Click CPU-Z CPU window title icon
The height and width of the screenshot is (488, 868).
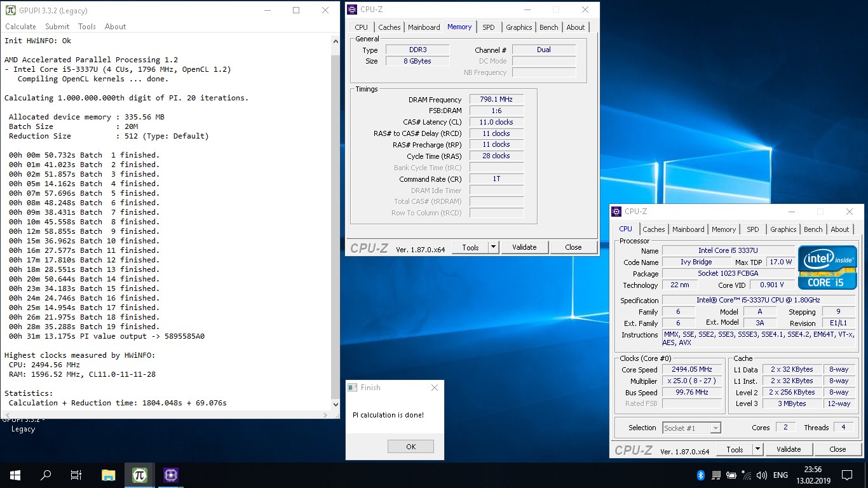point(616,212)
